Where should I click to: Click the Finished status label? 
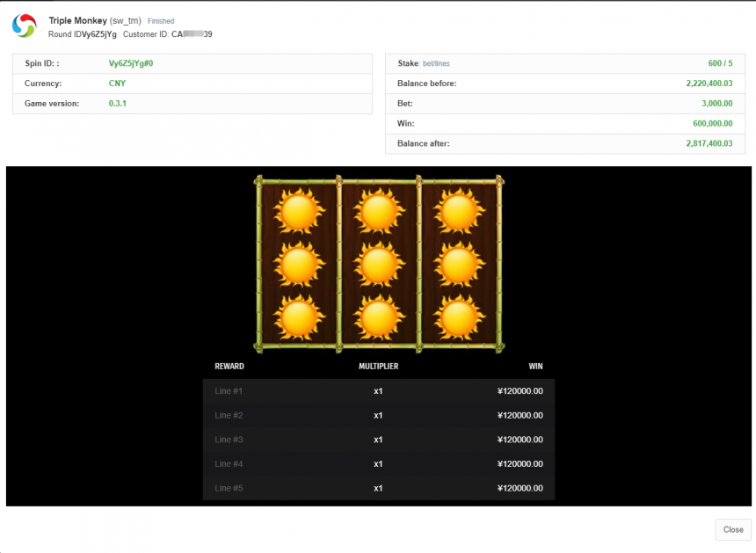pos(161,21)
